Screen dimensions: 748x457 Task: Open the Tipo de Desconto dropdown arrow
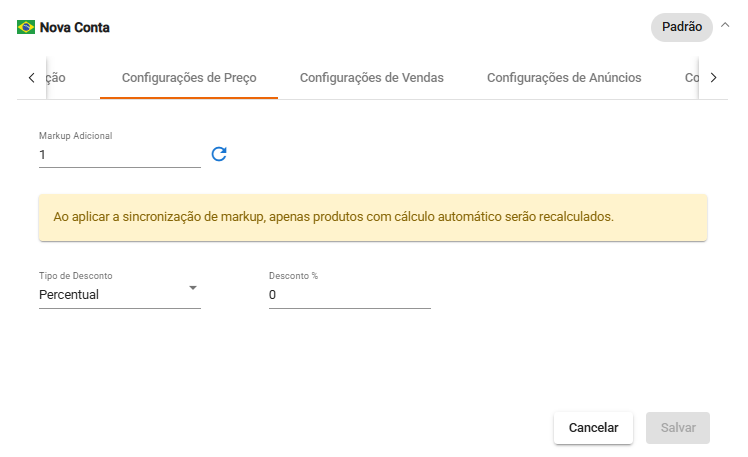click(x=193, y=289)
